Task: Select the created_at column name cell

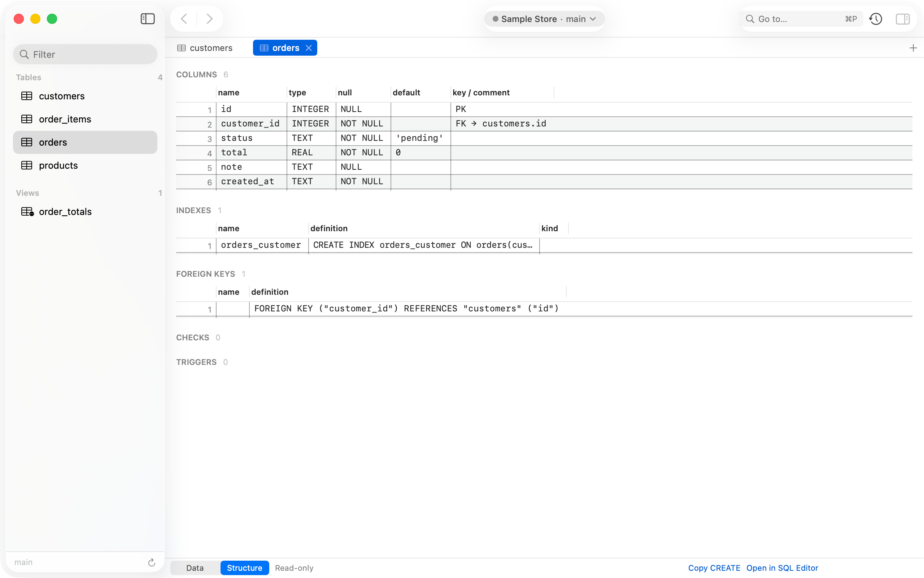Action: (x=252, y=181)
